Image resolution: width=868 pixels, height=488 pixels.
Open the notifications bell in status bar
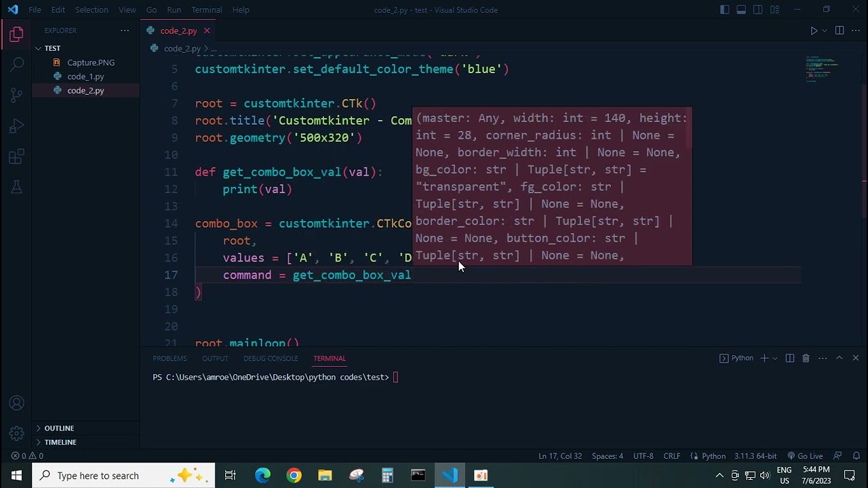coord(856,456)
